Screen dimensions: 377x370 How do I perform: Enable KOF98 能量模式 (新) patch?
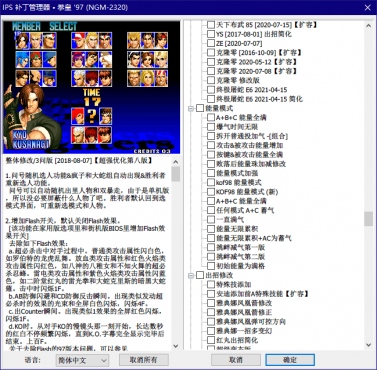tap(211, 192)
